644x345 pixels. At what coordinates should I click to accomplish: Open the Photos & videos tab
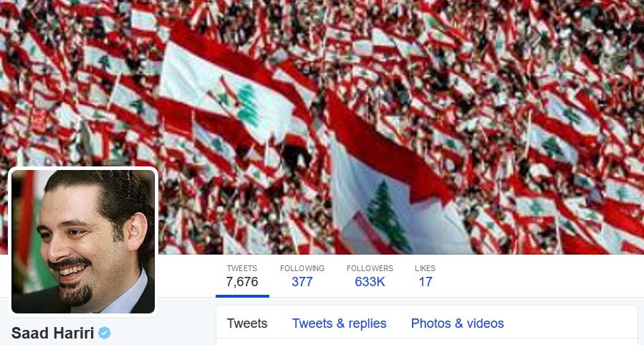tap(457, 323)
